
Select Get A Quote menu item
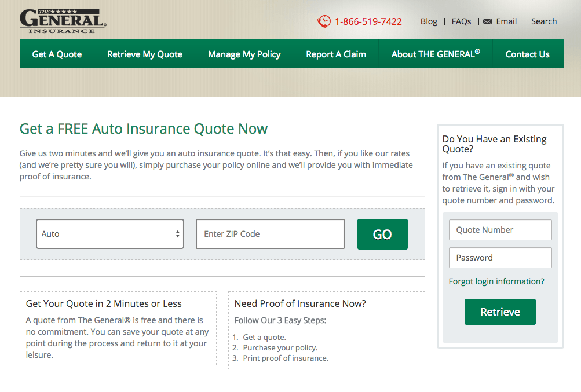click(57, 54)
